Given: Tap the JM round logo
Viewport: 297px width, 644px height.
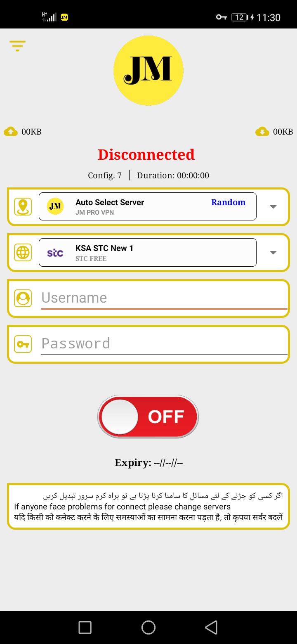Looking at the screenshot, I should [148, 71].
